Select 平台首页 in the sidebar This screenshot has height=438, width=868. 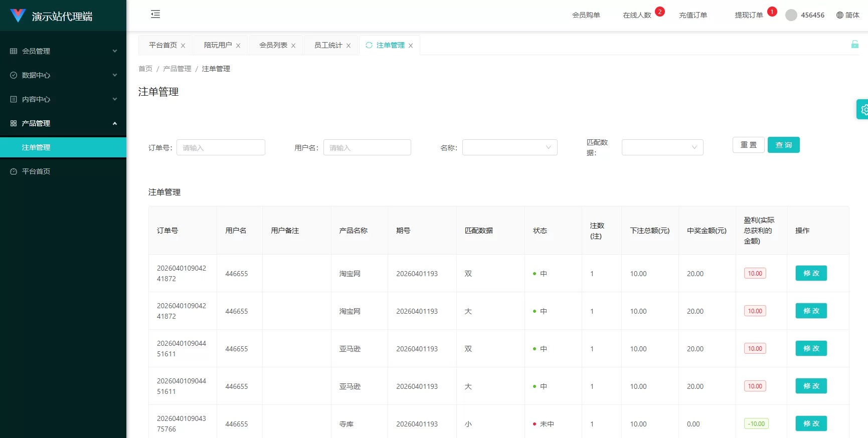point(36,171)
